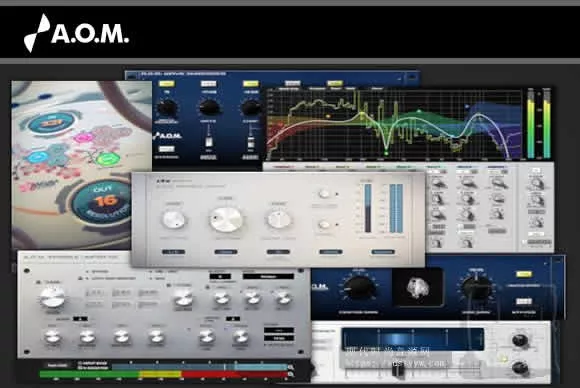Click the green round button on the circular plugin

(x=107, y=159)
